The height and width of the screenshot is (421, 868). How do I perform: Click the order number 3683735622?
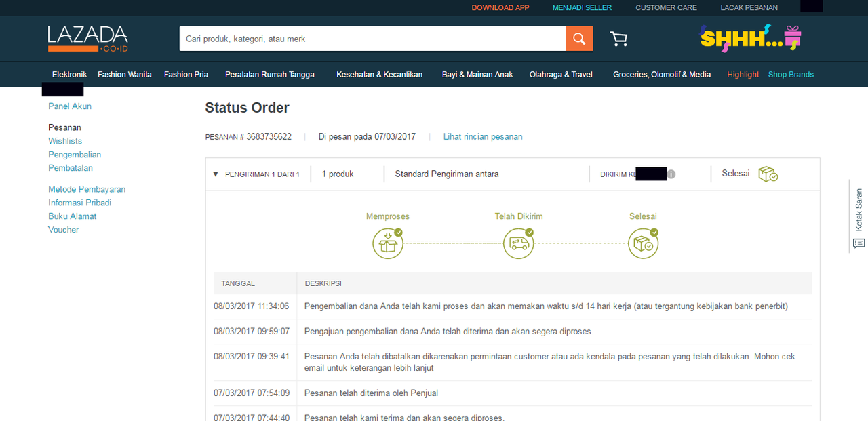269,137
